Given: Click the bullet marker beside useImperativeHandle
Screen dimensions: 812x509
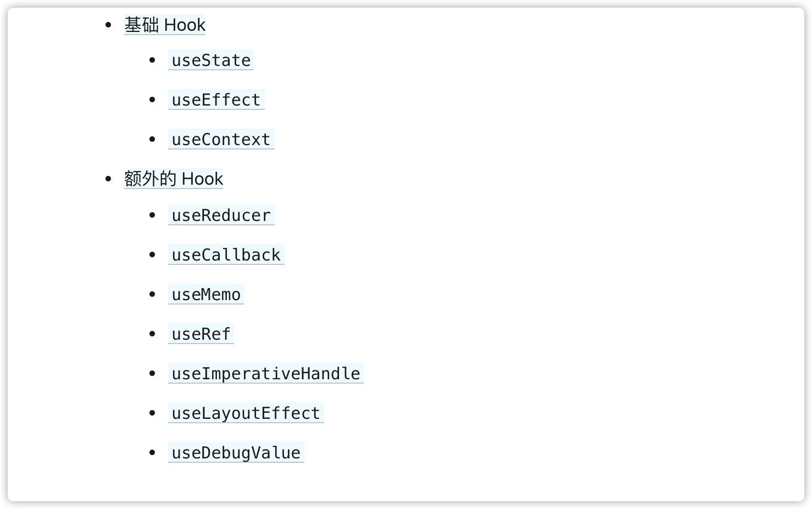Looking at the screenshot, I should click(152, 373).
